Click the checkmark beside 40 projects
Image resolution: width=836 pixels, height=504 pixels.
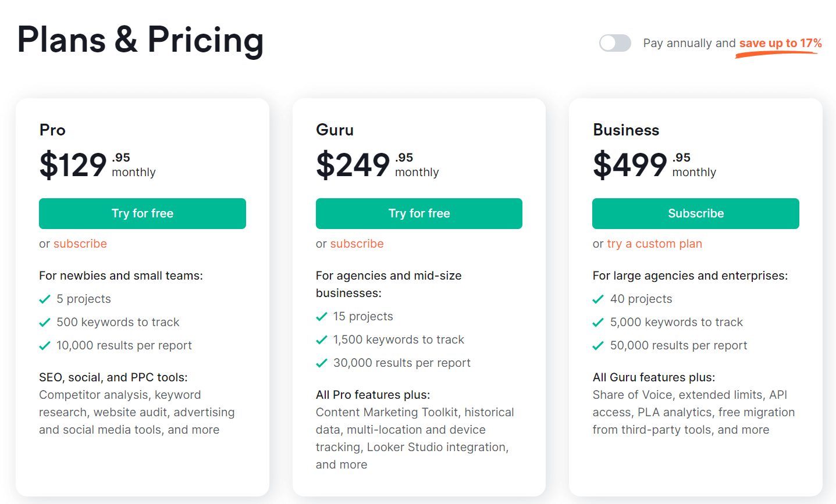(x=597, y=299)
